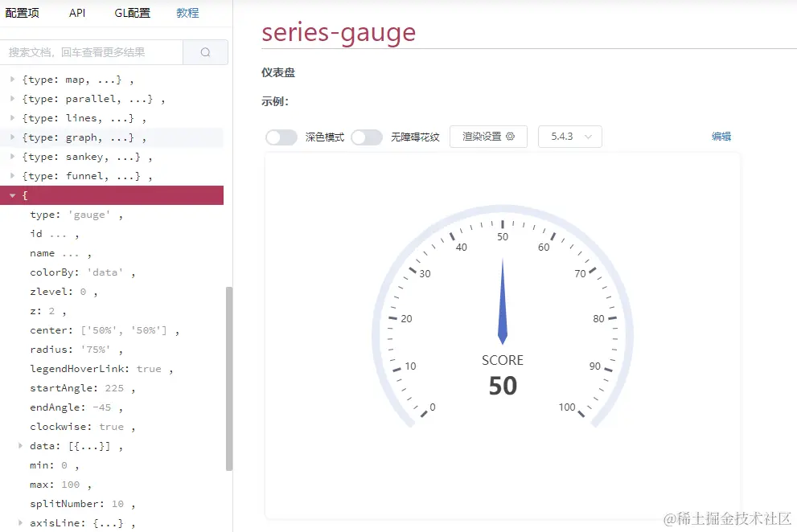Select the type: 'gauge' property
The width and height of the screenshot is (797, 532).
click(76, 215)
